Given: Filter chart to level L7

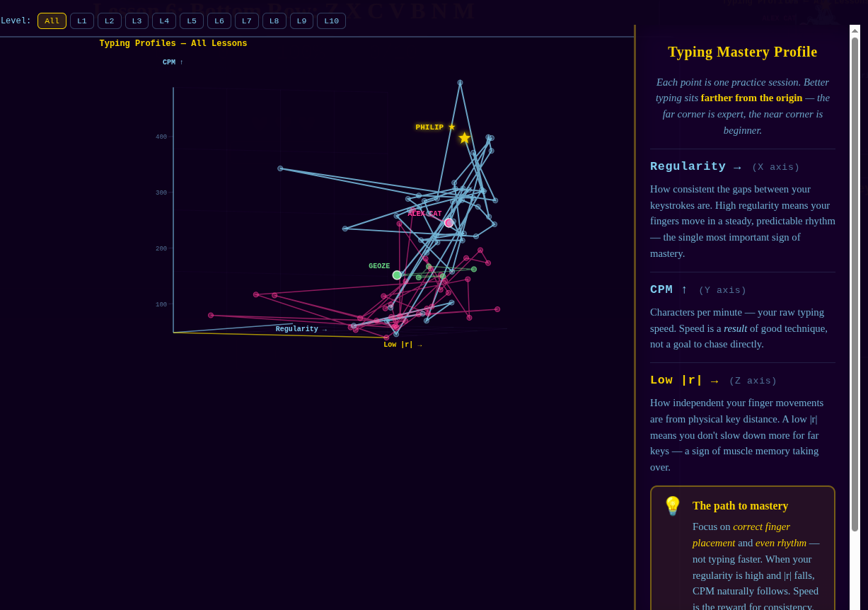Looking at the screenshot, I should click(247, 21).
